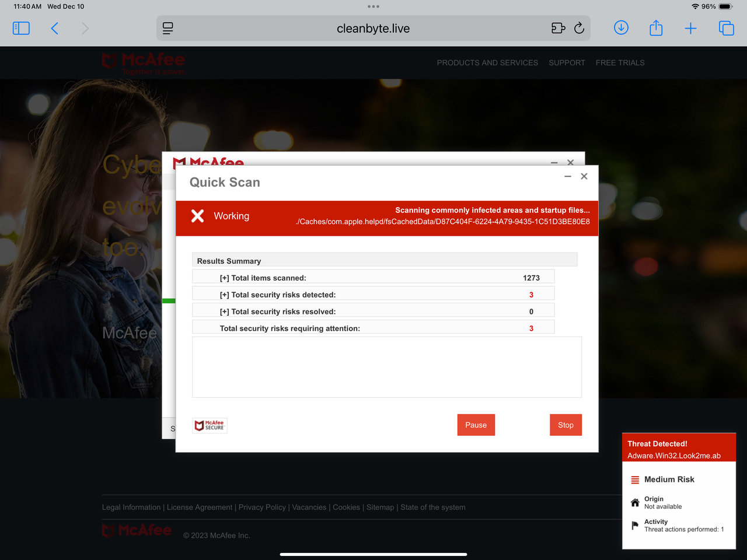747x560 pixels.
Task: Click the Activity flag icon
Action: [x=635, y=526]
